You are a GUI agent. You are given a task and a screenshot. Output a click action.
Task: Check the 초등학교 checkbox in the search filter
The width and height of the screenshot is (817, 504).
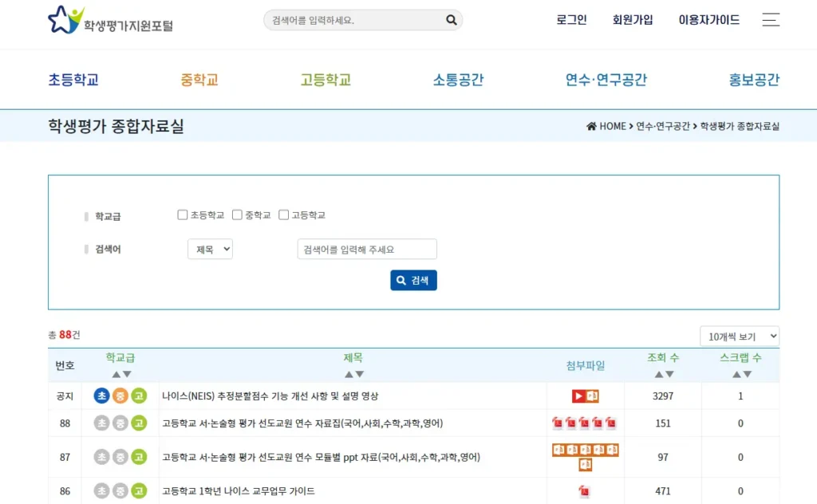pos(182,214)
